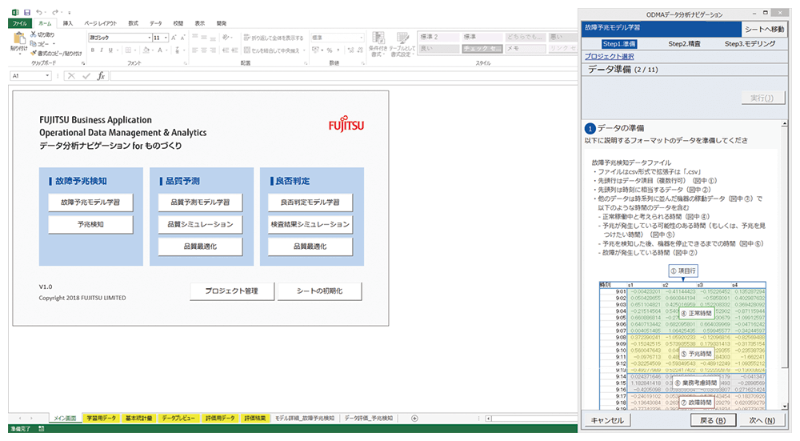Increase font size with the large A icon
This screenshot has width=800, height=441.
tap(174, 38)
